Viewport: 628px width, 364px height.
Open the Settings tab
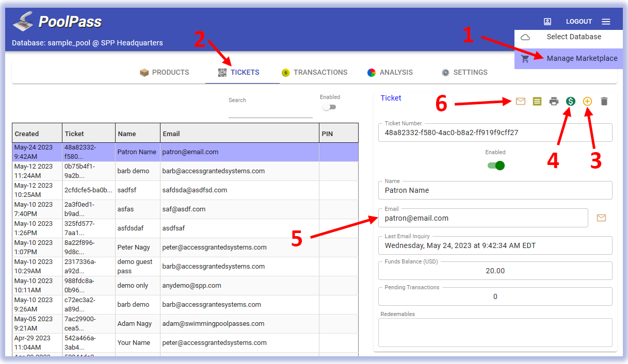coord(464,72)
